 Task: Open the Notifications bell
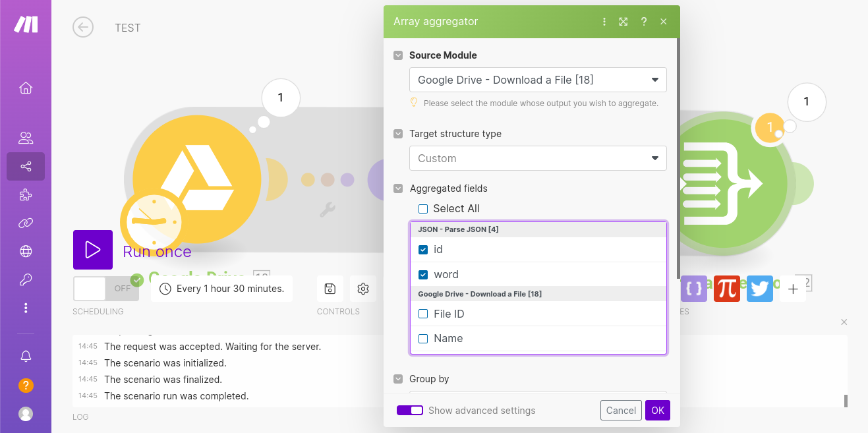point(26,356)
